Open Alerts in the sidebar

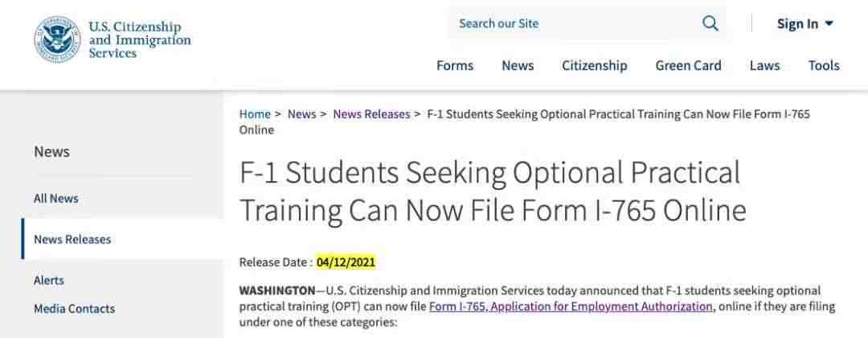click(x=49, y=280)
